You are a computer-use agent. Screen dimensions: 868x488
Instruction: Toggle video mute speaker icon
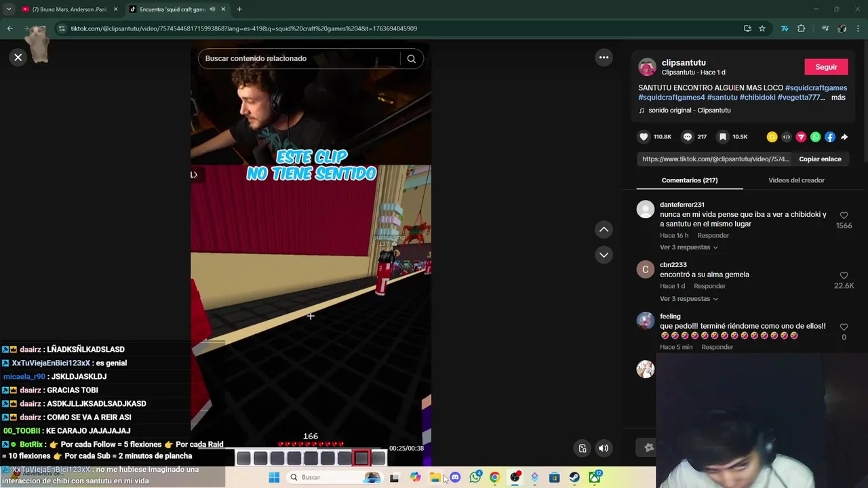click(x=604, y=448)
